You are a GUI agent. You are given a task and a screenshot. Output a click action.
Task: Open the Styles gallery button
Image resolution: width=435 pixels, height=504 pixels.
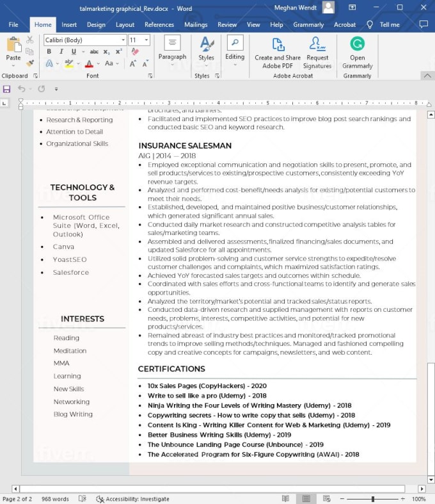(x=206, y=51)
